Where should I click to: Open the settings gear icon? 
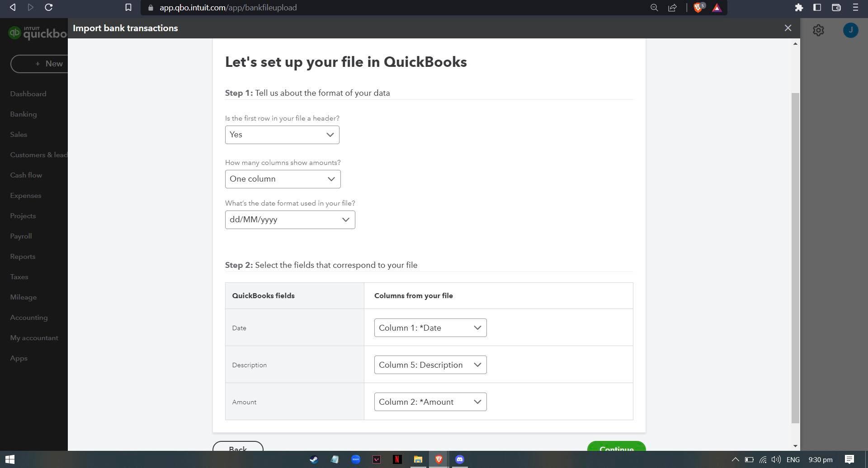[x=818, y=30]
